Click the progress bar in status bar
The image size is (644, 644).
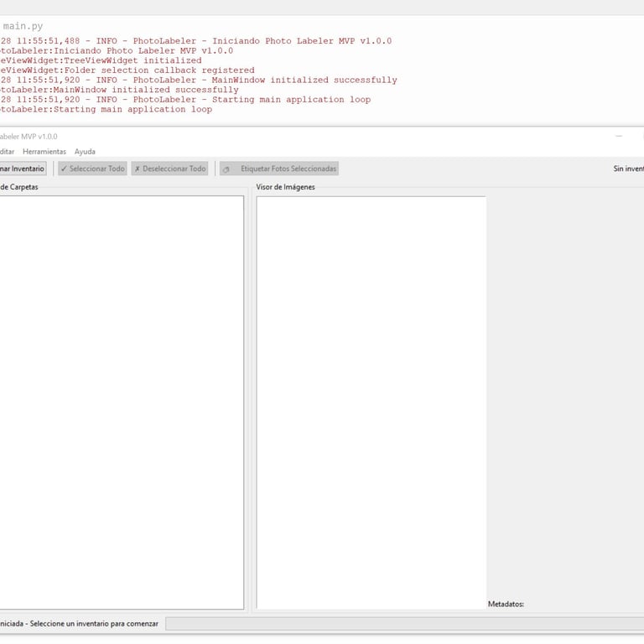click(404, 624)
